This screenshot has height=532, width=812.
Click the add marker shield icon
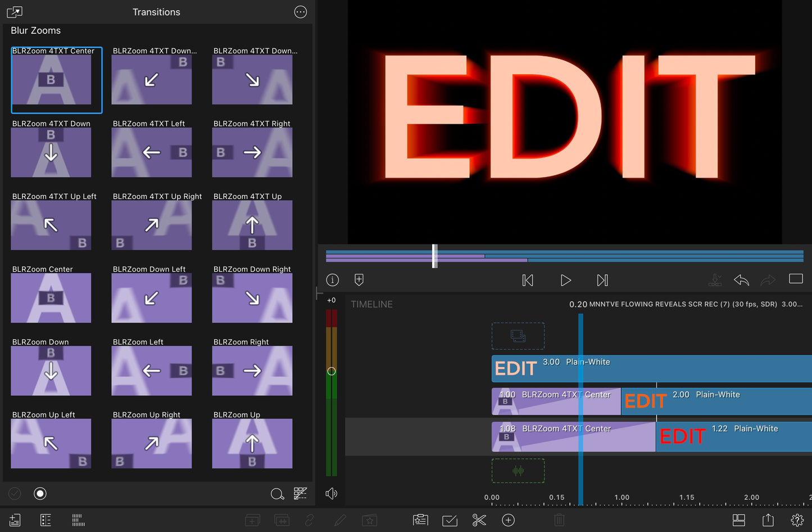(359, 279)
